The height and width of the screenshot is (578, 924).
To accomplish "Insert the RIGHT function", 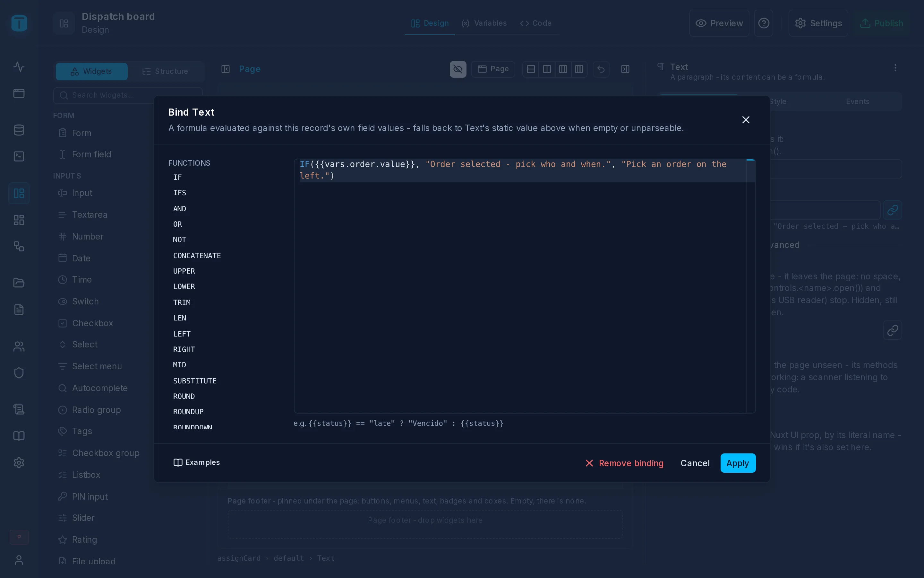I will click(x=184, y=349).
